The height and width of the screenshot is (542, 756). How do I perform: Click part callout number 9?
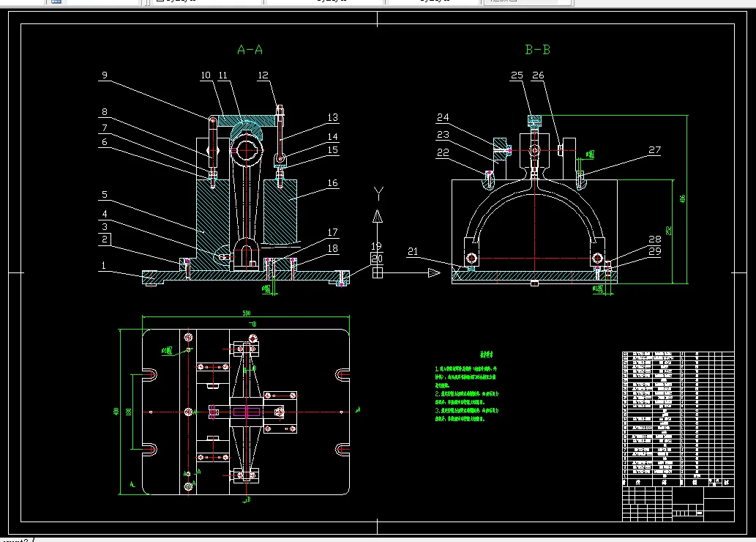point(105,75)
